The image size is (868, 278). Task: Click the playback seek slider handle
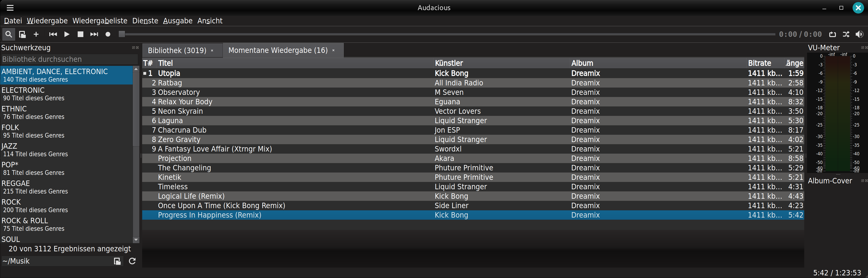point(122,34)
